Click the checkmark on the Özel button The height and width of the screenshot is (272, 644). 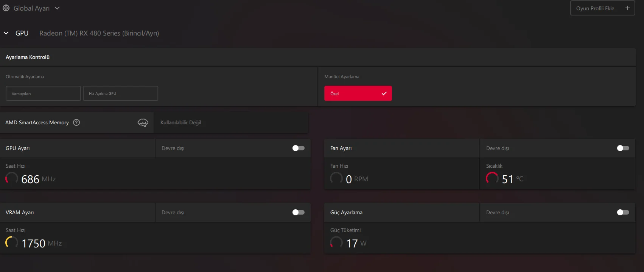pyautogui.click(x=384, y=93)
